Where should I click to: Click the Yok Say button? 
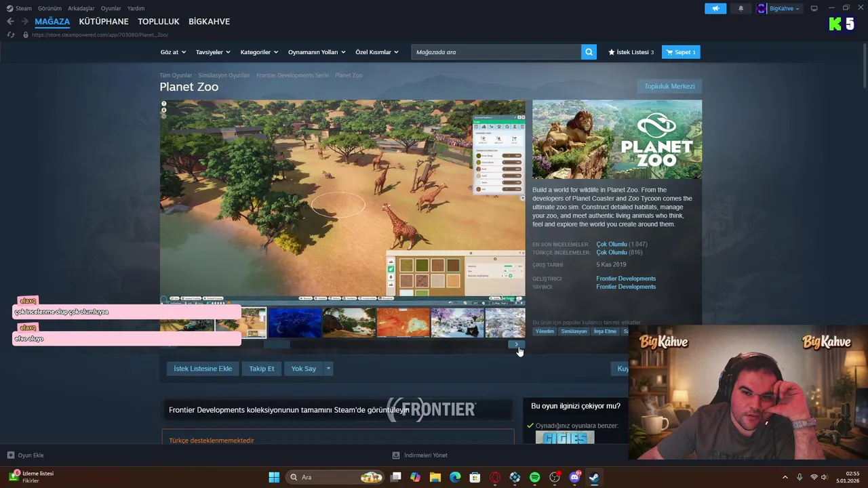pos(304,369)
